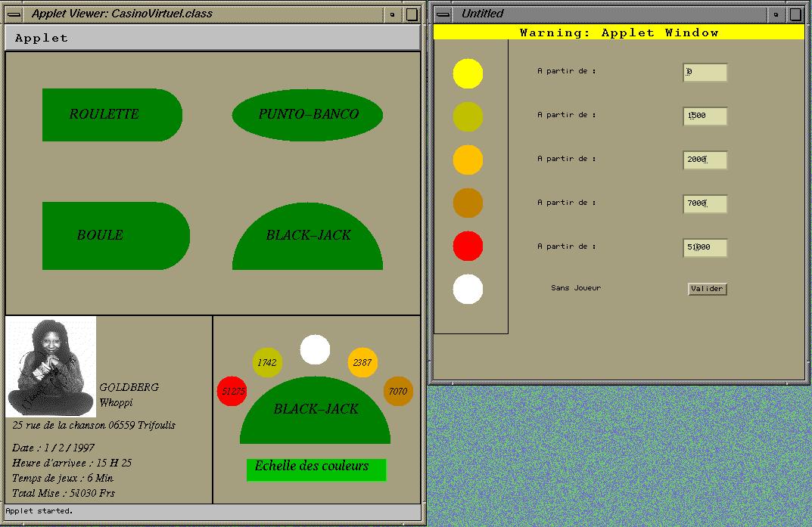Click the red chip labeled 51275

(232, 391)
